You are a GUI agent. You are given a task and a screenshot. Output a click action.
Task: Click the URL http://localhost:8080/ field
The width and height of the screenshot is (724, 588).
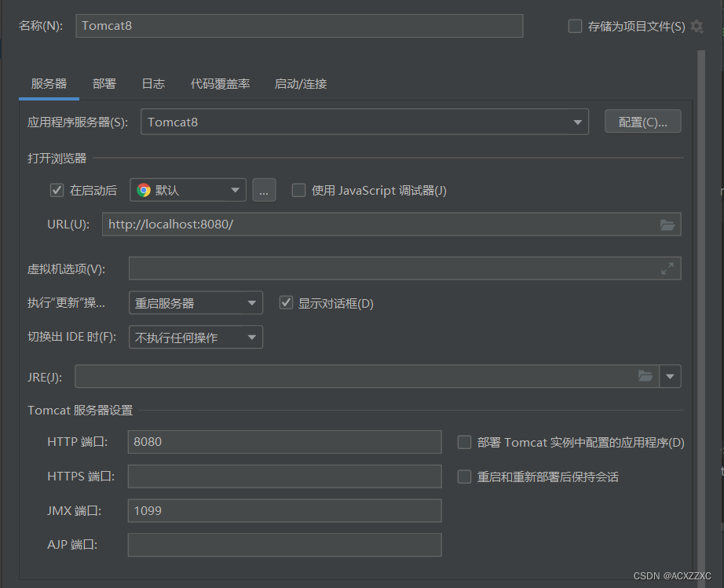pos(392,225)
